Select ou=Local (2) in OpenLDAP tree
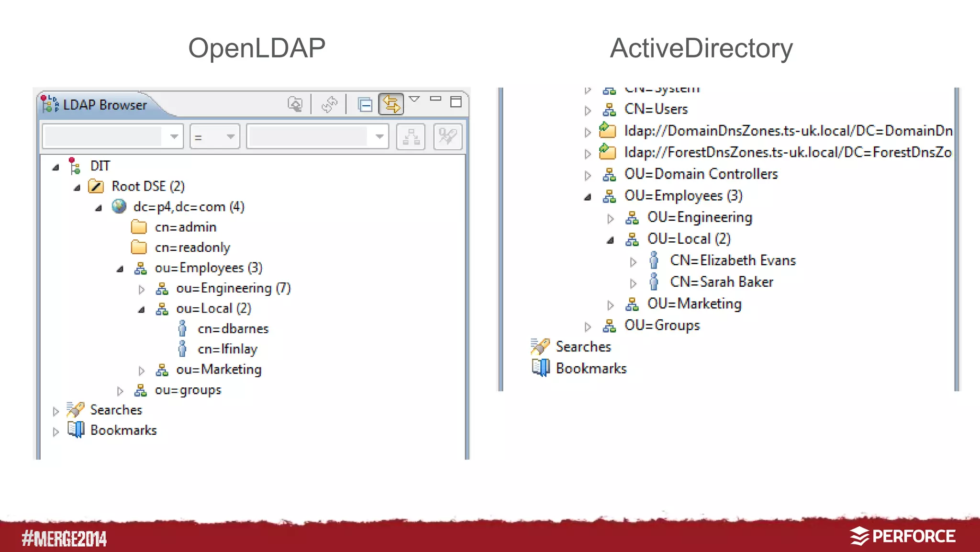Screen dimensions: 980x552 tap(213, 308)
